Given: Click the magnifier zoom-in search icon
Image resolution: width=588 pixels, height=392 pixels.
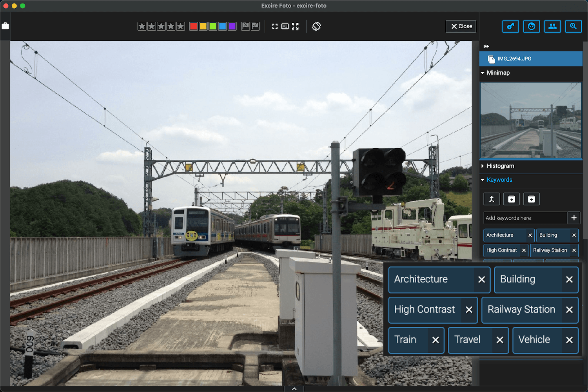Looking at the screenshot, I should click(x=573, y=26).
